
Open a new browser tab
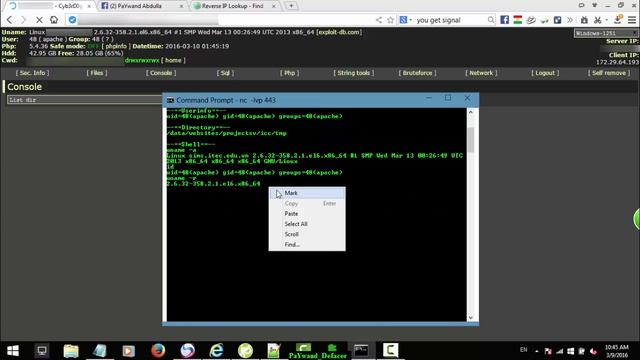coord(291,6)
